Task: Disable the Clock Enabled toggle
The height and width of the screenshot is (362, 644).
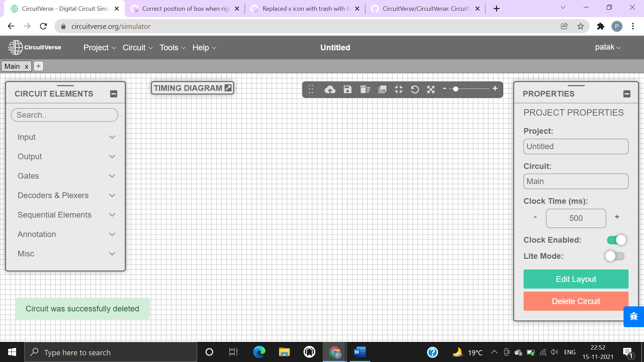Action: (616, 240)
